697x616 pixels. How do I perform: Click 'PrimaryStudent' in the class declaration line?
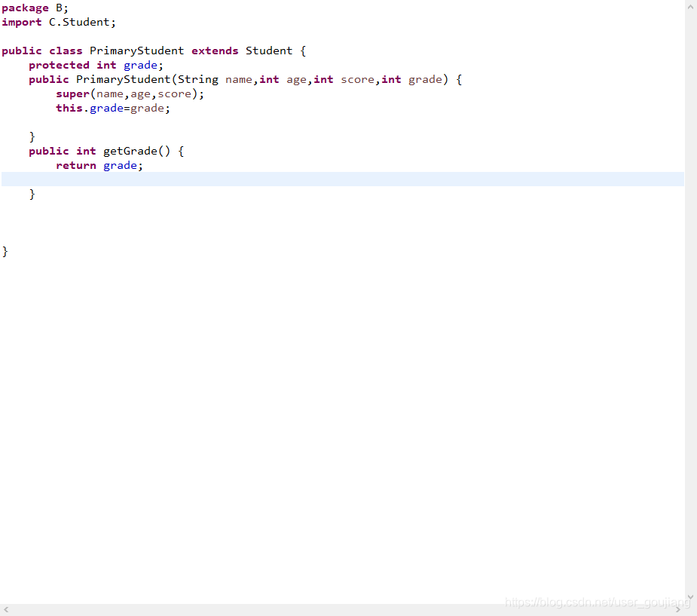point(136,51)
